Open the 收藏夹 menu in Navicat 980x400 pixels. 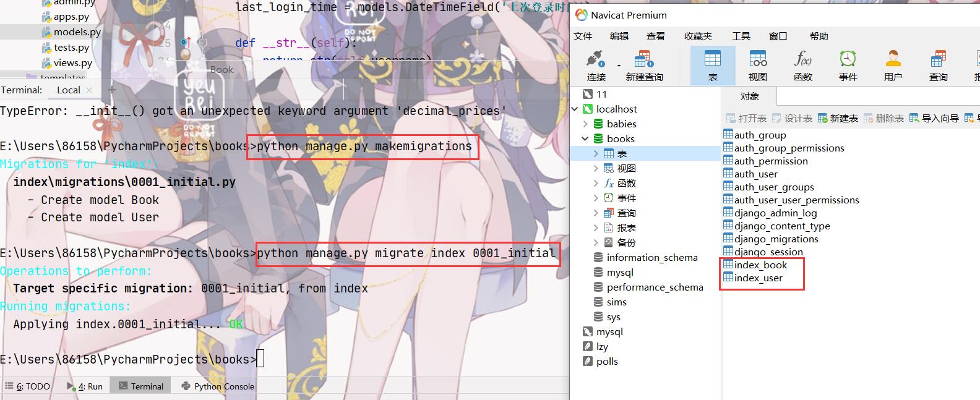coord(698,36)
